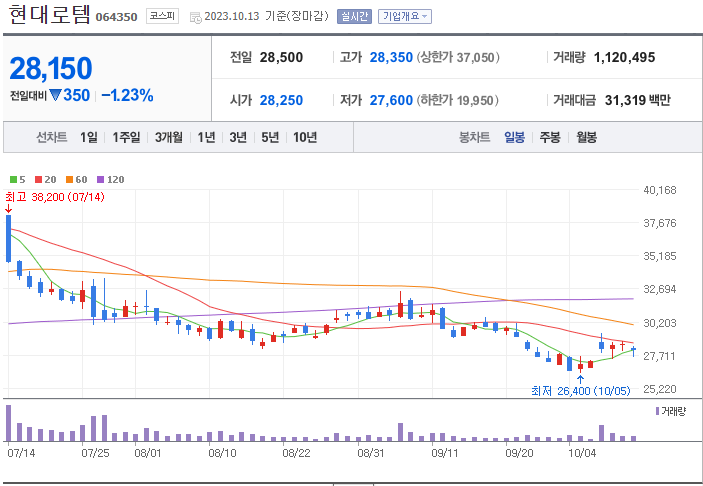The width and height of the screenshot is (703, 486).
Task: Select the 3년 line chart tab
Action: pos(238,137)
